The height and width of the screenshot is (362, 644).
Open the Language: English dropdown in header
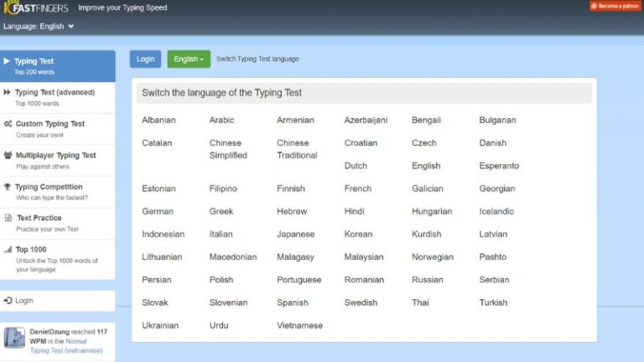pos(39,26)
